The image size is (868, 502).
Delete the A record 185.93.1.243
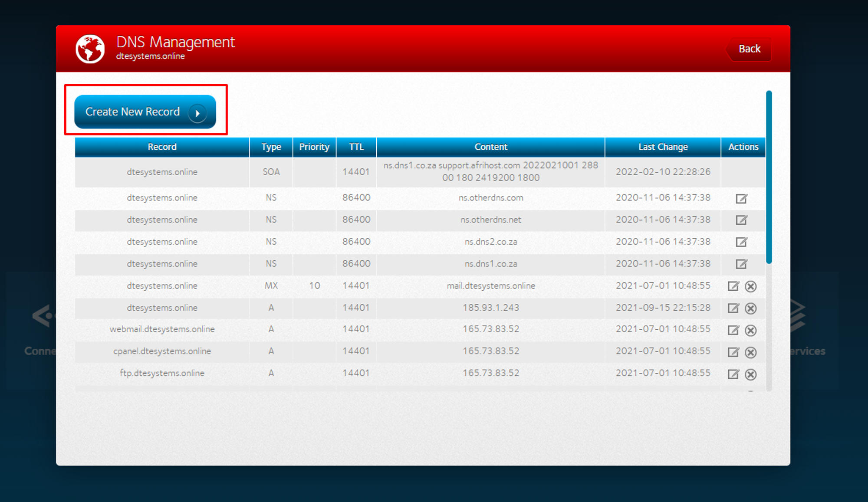coord(750,308)
